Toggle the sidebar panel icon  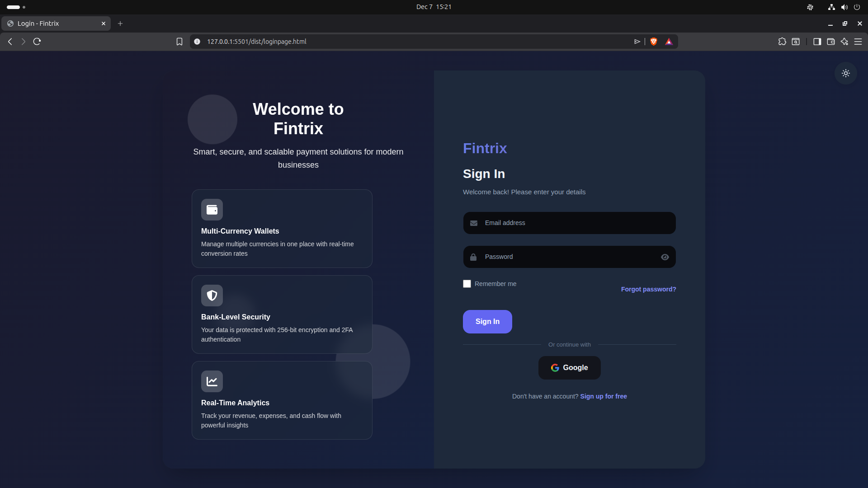(x=817, y=41)
